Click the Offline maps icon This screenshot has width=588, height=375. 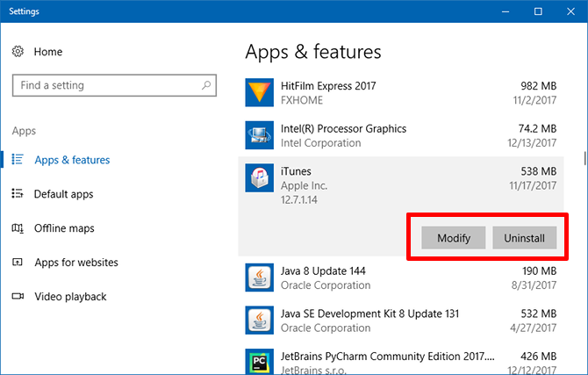18,227
